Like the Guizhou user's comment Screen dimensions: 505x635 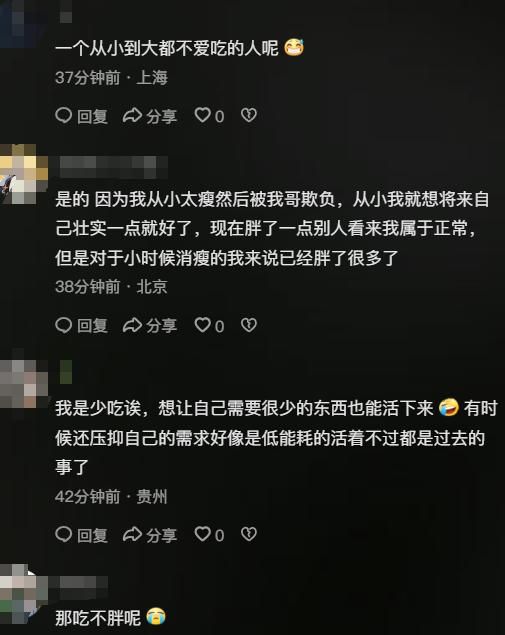coord(209,535)
